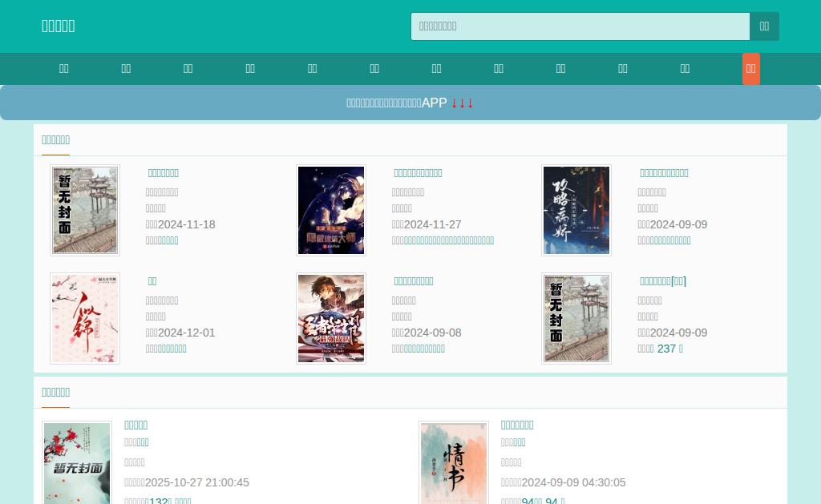
Task: Click the update time 2025-10-27 21:00:45
Action: point(197,482)
